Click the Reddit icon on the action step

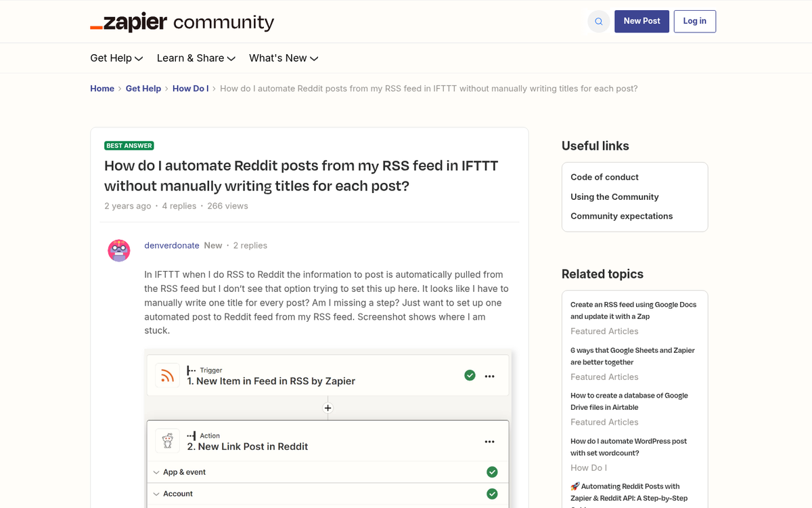point(168,441)
